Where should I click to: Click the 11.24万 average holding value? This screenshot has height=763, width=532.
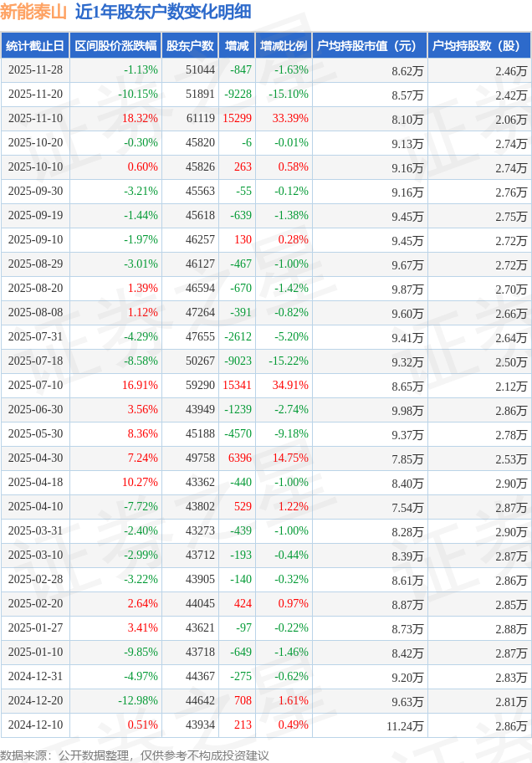[x=405, y=725]
